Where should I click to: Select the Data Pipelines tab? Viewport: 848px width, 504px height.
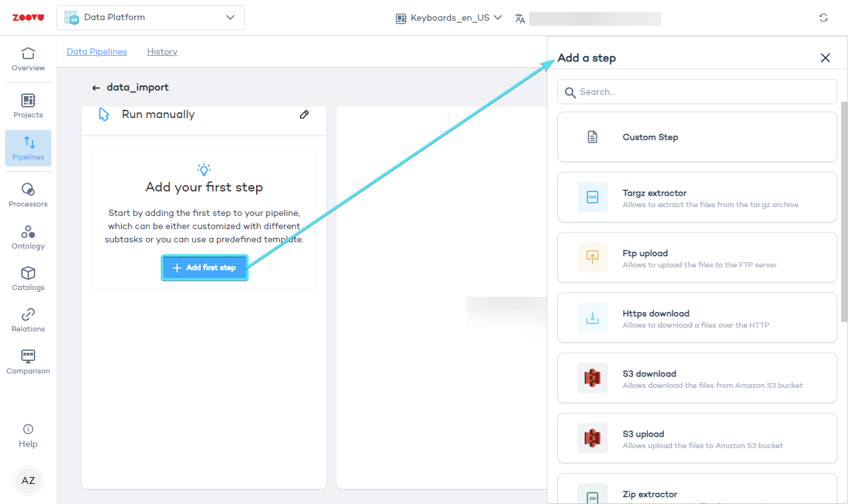[x=97, y=51]
